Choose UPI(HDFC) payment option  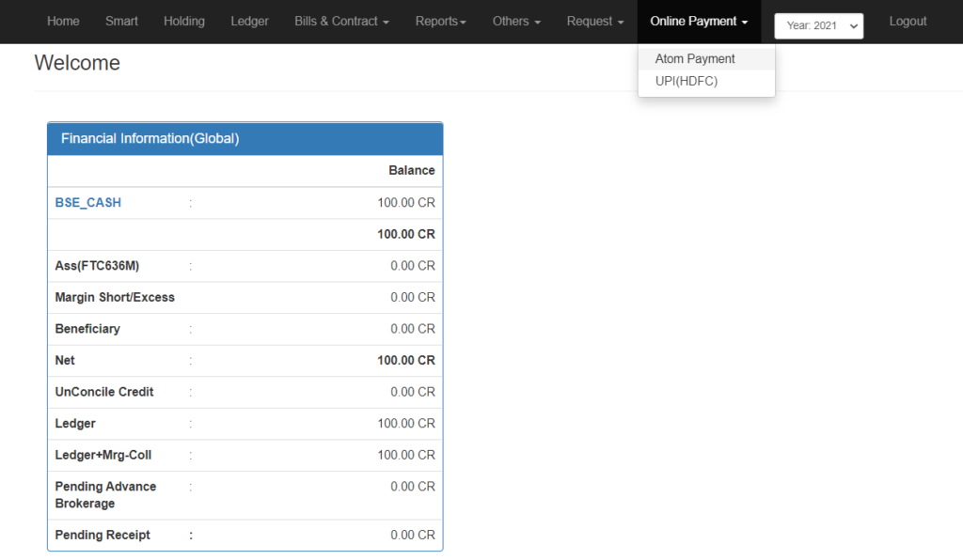click(x=706, y=81)
